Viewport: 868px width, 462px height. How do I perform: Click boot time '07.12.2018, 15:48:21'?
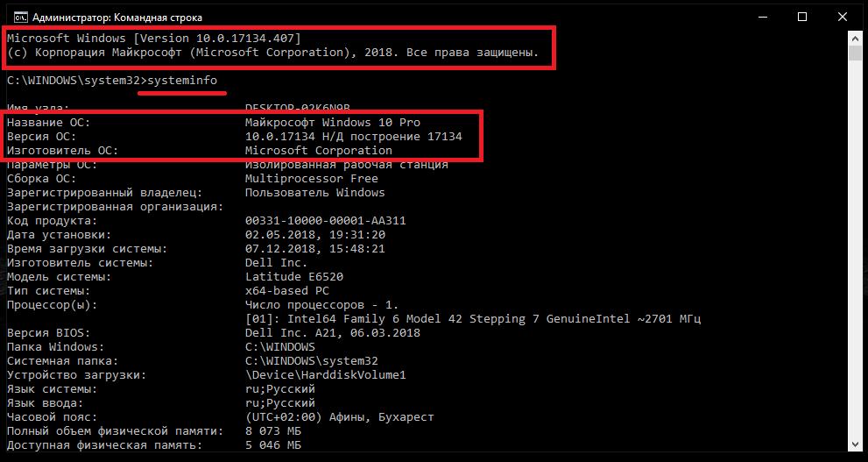click(x=315, y=249)
